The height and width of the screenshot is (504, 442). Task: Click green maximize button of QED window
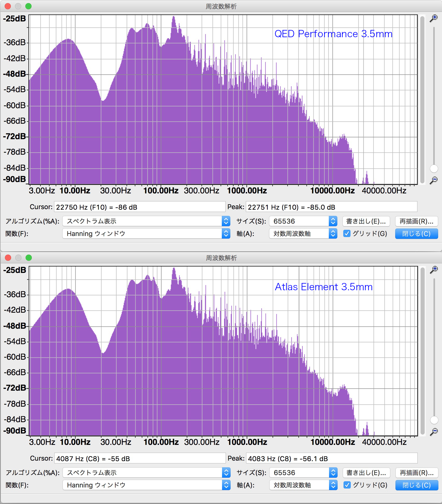28,6
